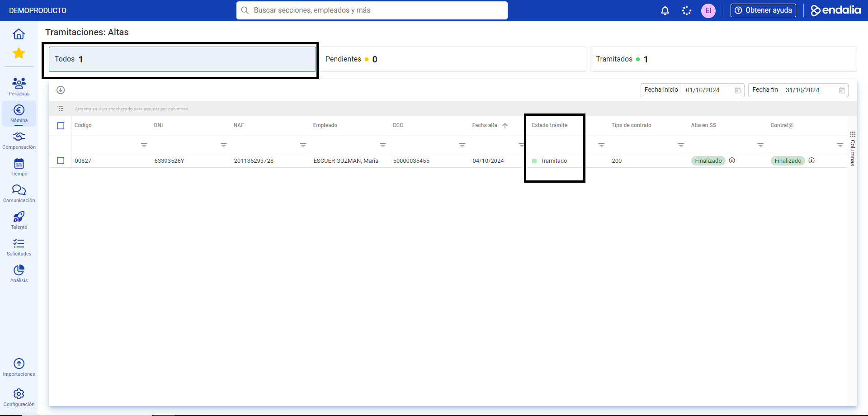Click code 00827 cell
This screenshot has width=868, height=416.
[x=83, y=161]
